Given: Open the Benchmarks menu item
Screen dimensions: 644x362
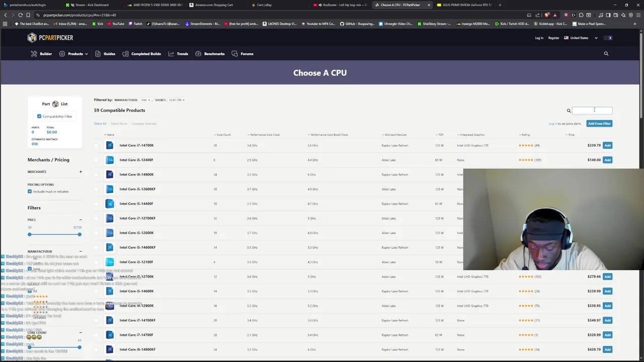Looking at the screenshot, I should click(210, 54).
